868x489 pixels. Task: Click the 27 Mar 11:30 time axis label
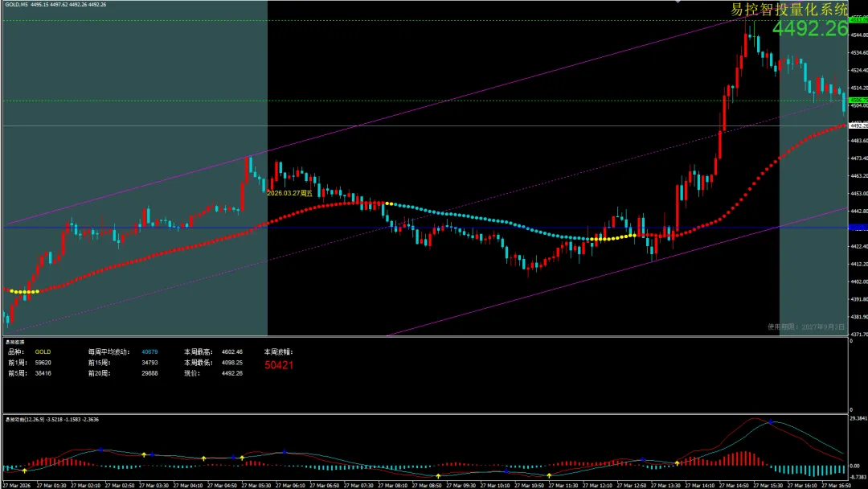(x=563, y=486)
